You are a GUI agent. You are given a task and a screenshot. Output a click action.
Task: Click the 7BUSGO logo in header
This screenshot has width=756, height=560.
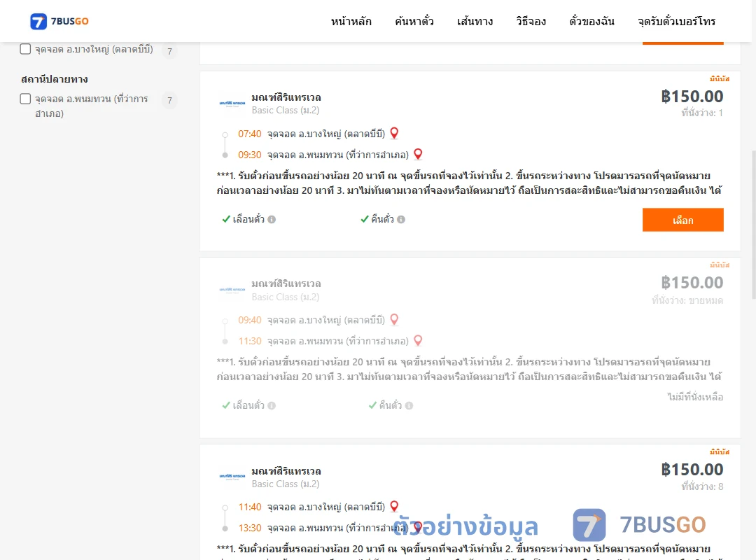click(59, 21)
